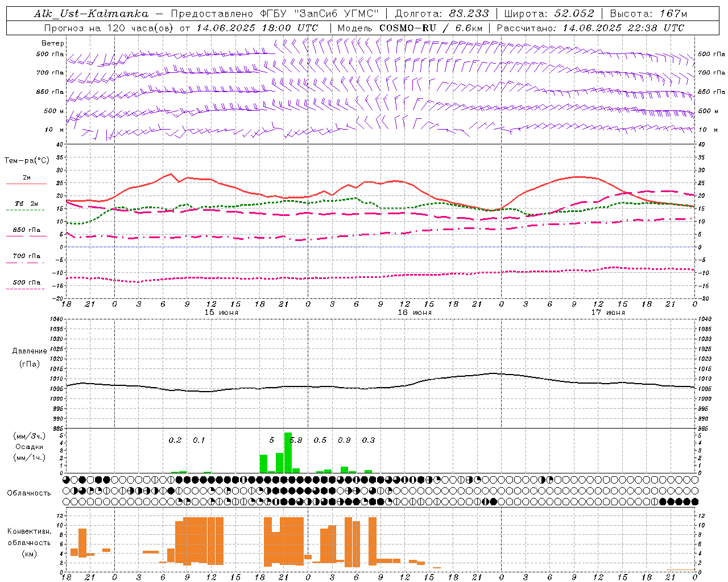Click the 2м temperature legend entry

pos(27,178)
